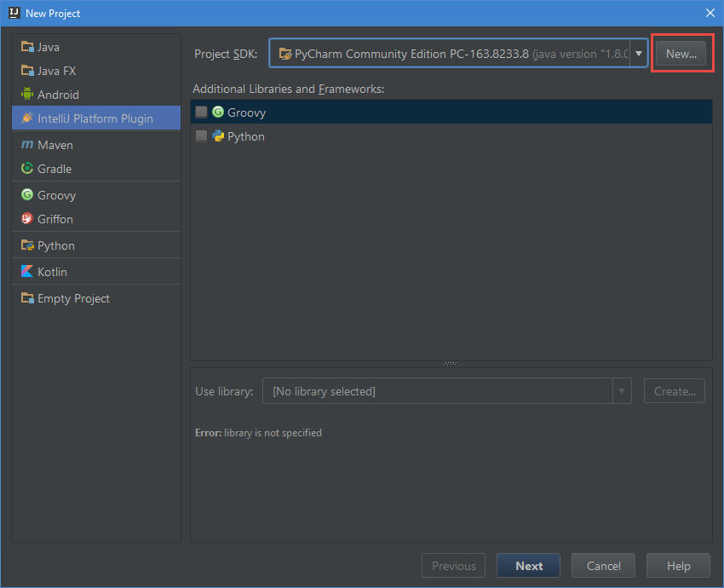Select the Gradle elephant icon

[27, 169]
